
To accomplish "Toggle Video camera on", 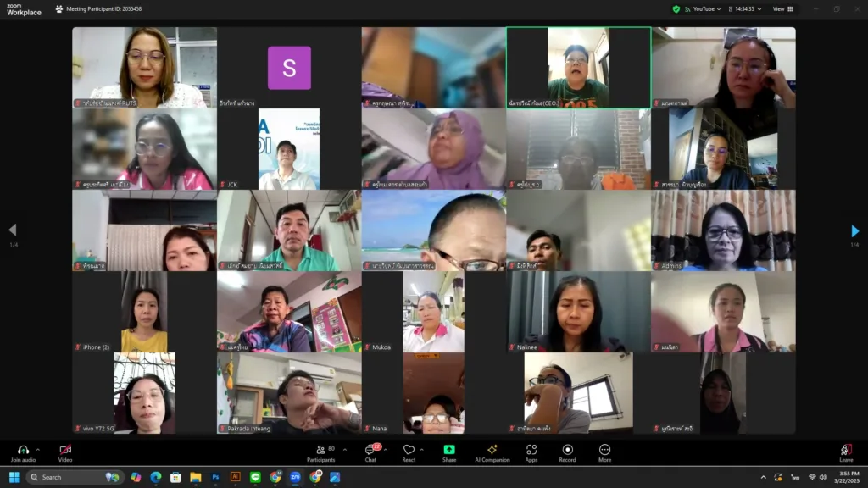I will coord(65,450).
